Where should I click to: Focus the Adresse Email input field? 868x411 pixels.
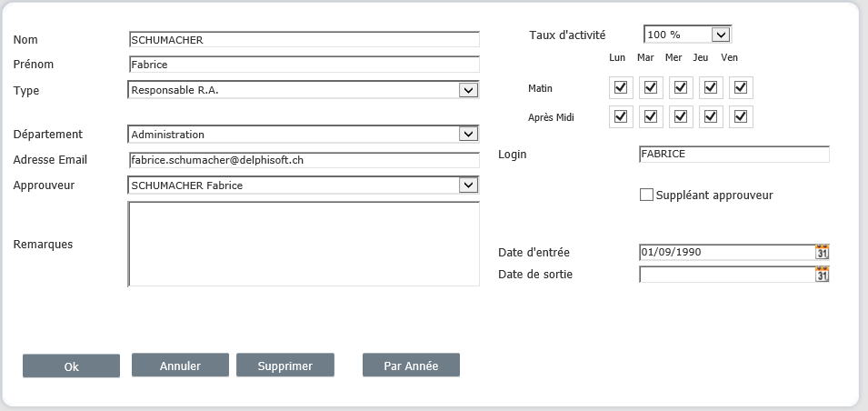(x=304, y=160)
